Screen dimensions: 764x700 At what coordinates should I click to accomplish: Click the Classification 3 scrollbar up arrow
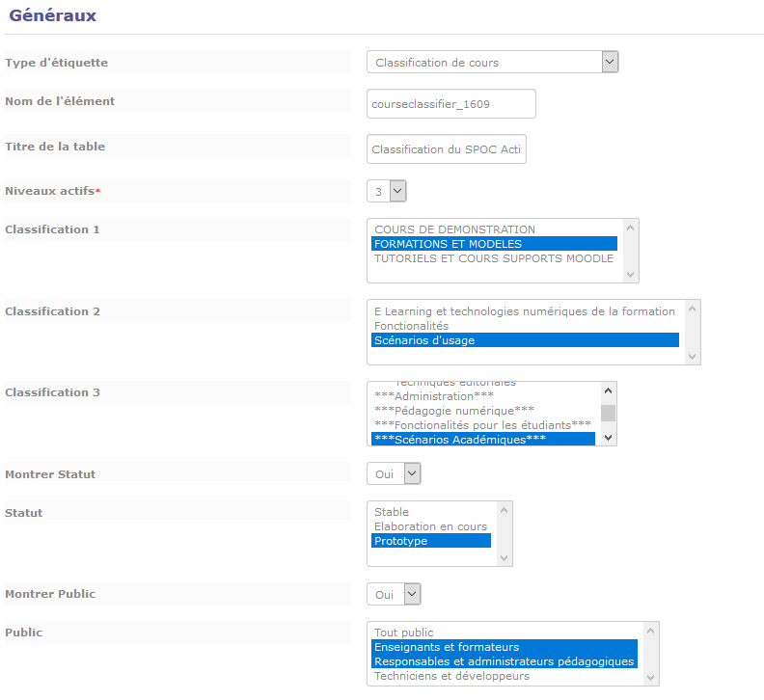[608, 390]
